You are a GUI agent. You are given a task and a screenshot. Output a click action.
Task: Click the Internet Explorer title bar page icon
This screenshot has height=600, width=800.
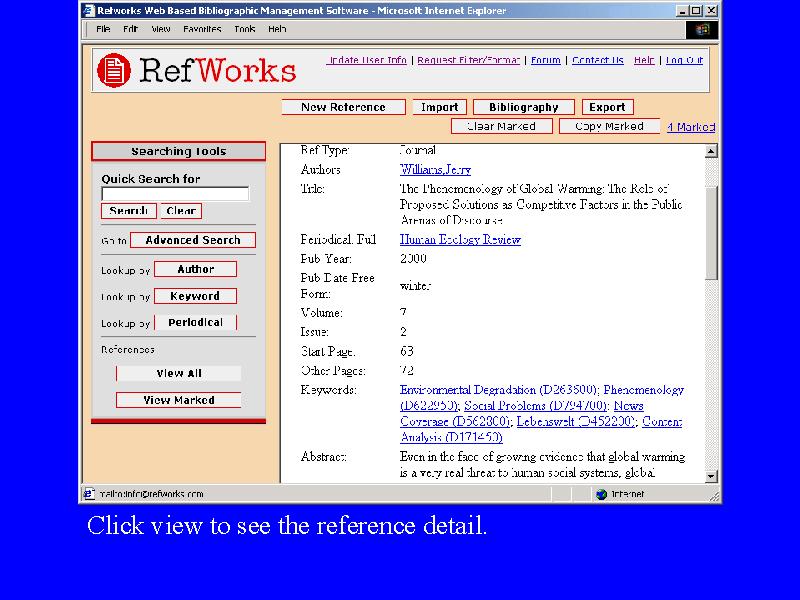click(x=89, y=10)
